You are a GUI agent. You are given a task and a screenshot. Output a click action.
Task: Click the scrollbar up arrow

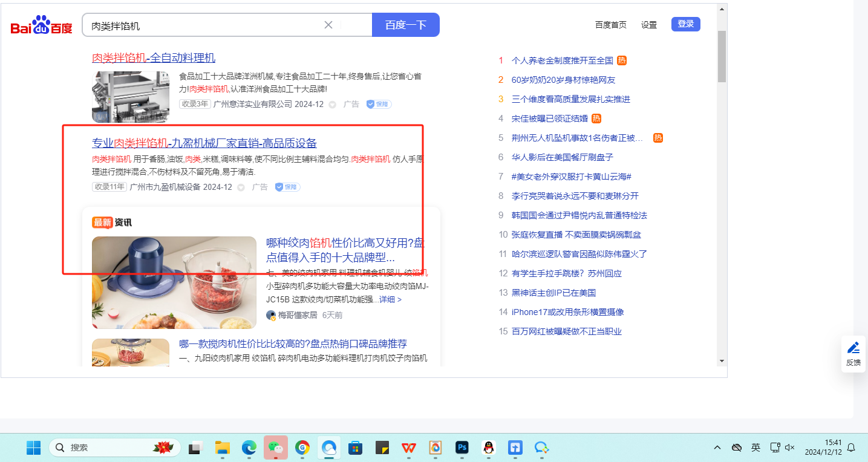(721, 9)
